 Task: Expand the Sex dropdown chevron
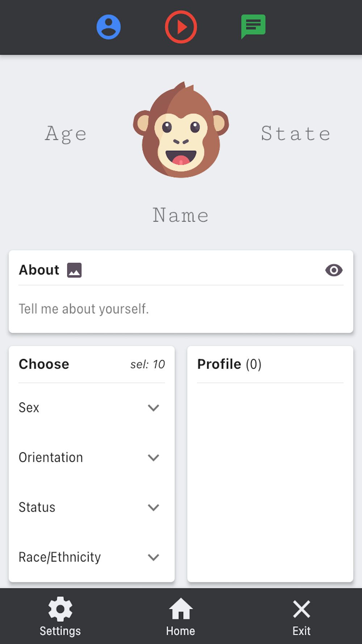(153, 408)
